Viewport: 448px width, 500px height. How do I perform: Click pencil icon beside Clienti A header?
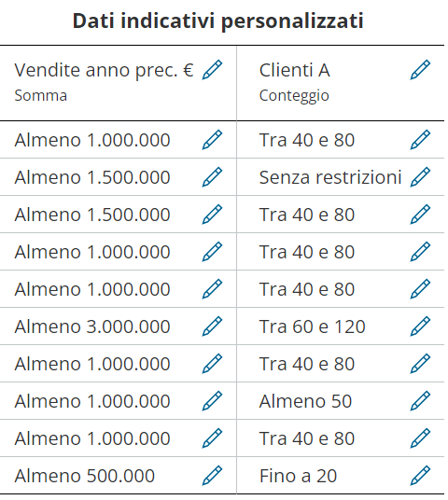click(x=420, y=70)
